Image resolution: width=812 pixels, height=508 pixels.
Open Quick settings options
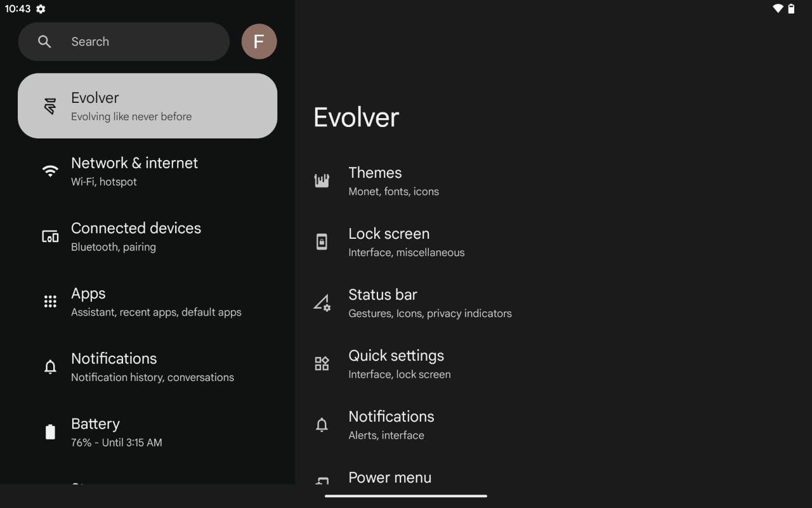(553, 364)
